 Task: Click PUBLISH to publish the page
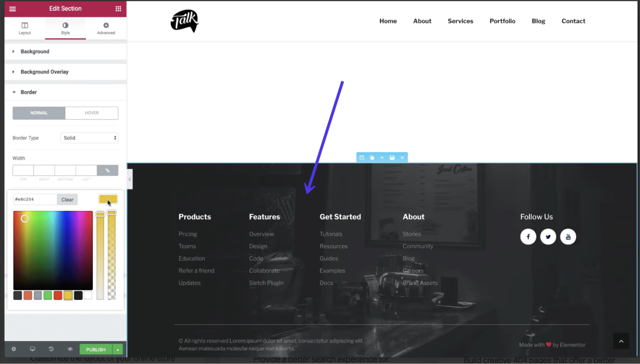[x=96, y=349]
